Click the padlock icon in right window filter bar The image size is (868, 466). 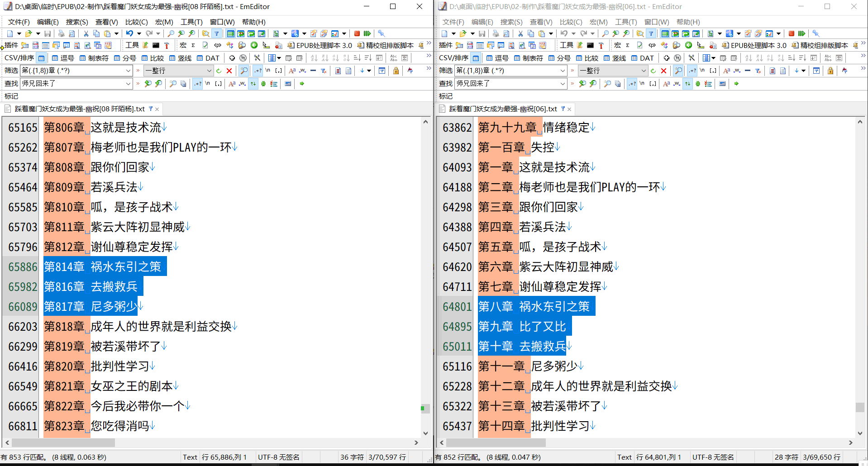tap(830, 71)
